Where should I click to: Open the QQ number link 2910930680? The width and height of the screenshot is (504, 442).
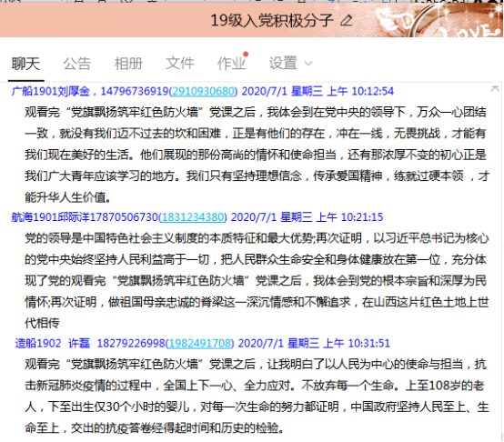pos(203,92)
